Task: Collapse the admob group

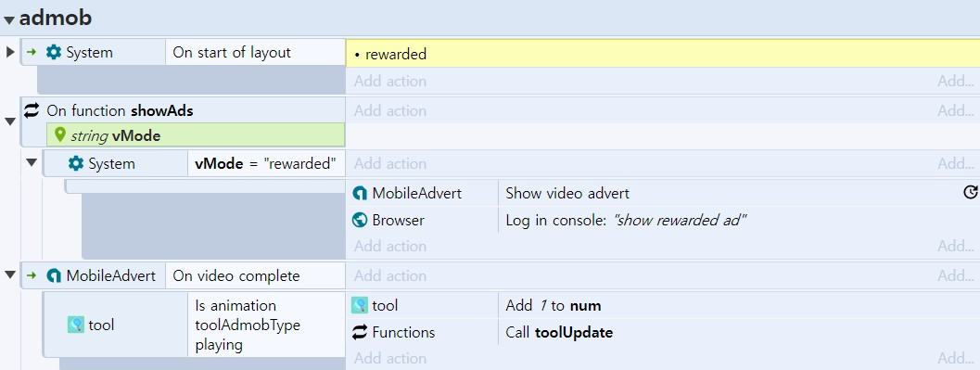Action: pyautogui.click(x=8, y=20)
